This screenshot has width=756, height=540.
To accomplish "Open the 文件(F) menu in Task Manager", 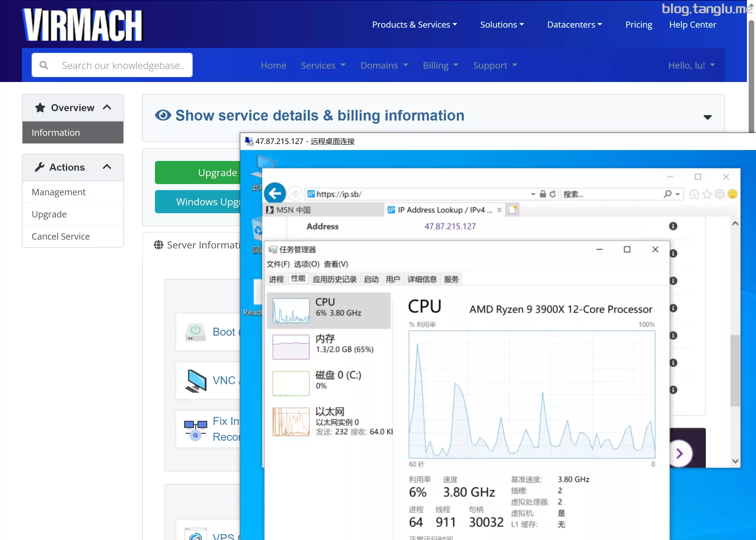I will coord(278,264).
